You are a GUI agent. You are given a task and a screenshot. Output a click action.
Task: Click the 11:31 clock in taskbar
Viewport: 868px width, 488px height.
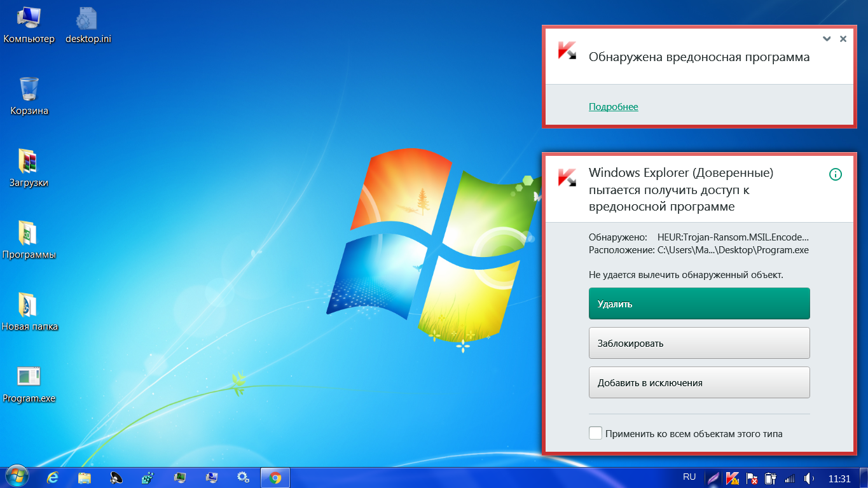pyautogui.click(x=839, y=478)
